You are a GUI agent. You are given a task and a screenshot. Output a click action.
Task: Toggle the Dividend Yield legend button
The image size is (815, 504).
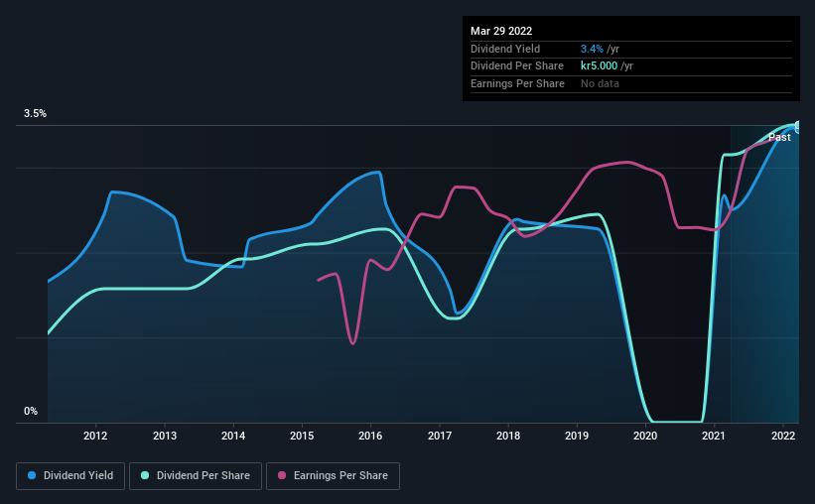(70, 476)
